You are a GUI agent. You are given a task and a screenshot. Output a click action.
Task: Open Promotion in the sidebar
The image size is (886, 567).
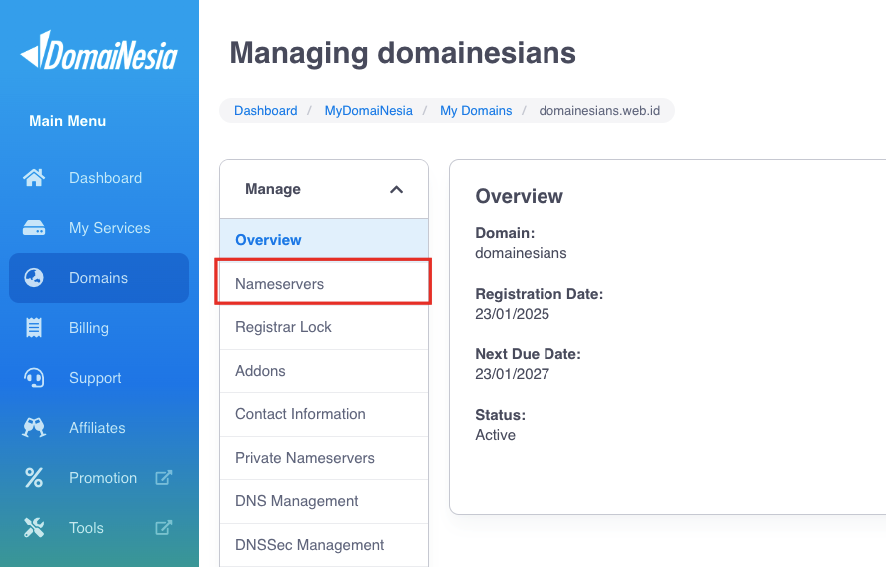click(x=99, y=478)
